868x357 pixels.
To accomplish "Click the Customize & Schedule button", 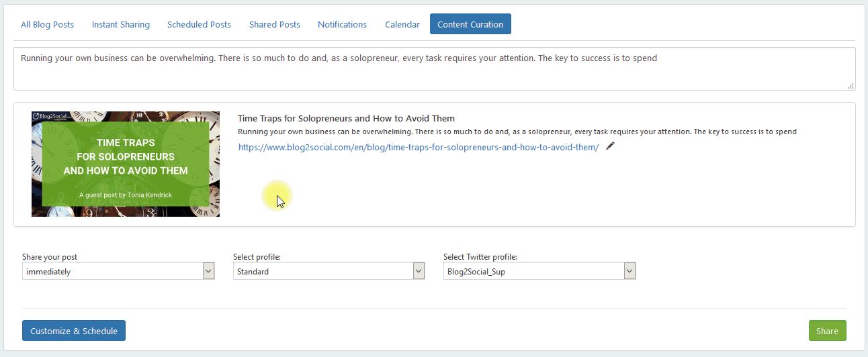I will [74, 331].
